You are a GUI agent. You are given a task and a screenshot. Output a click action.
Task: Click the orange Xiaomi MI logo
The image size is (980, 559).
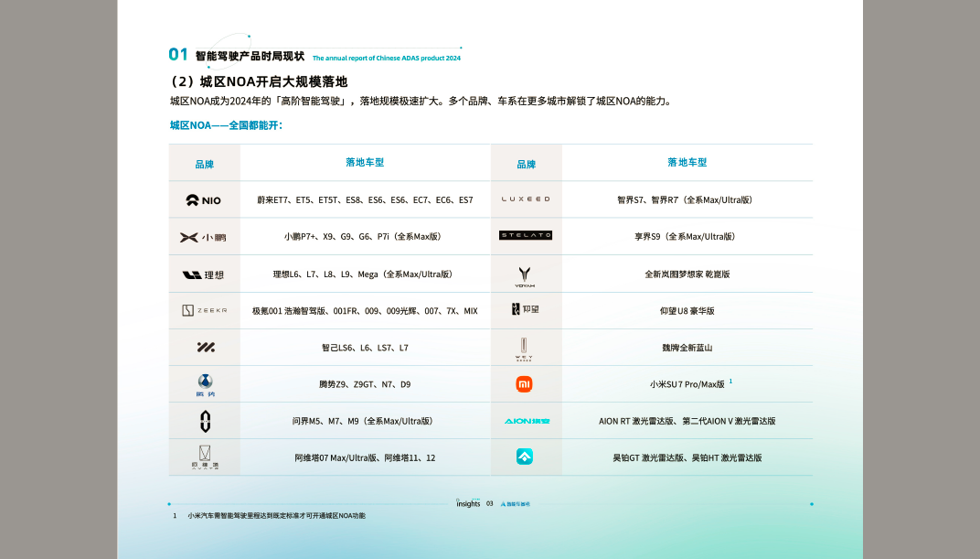click(x=524, y=384)
